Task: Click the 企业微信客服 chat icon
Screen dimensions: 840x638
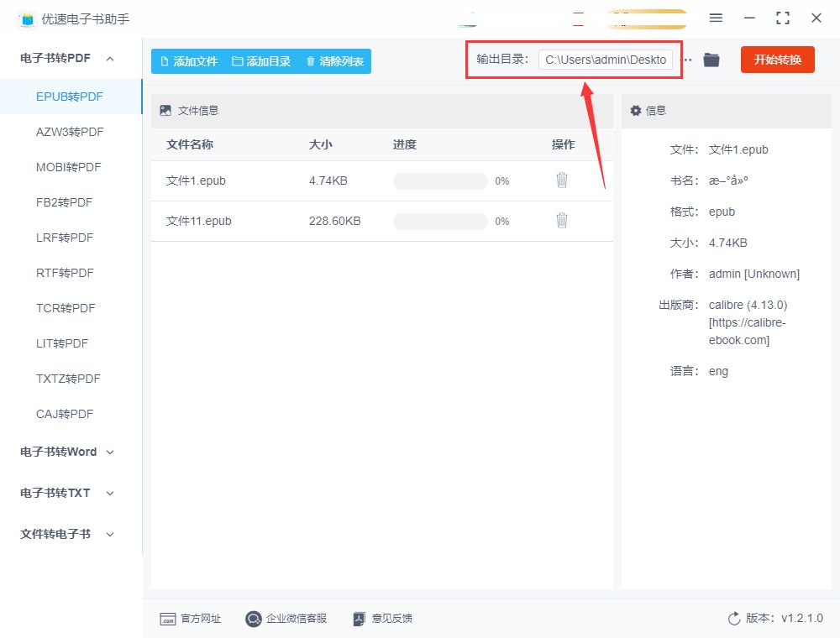Action: [253, 619]
